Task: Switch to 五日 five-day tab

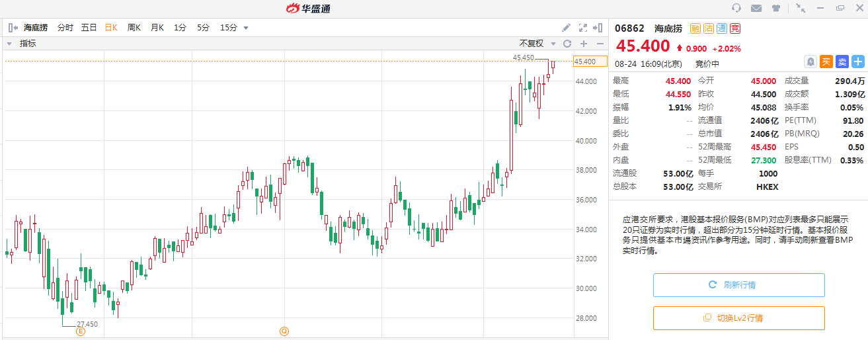Action: point(89,28)
